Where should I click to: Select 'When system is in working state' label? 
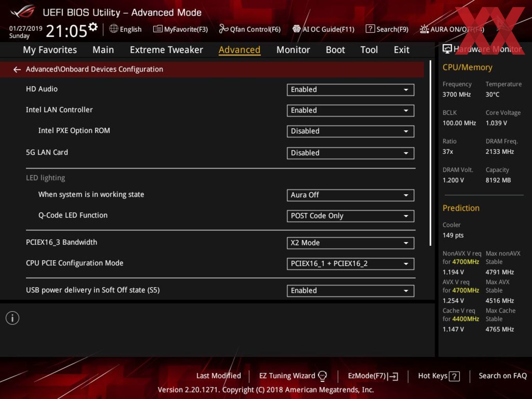pyautogui.click(x=91, y=194)
